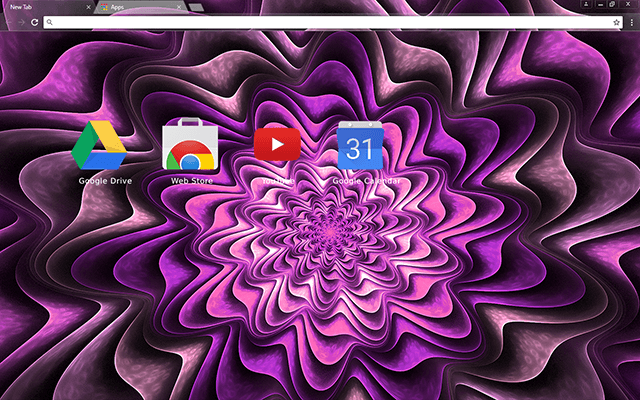
Task: Open the Google Calendar app
Action: coord(360,145)
